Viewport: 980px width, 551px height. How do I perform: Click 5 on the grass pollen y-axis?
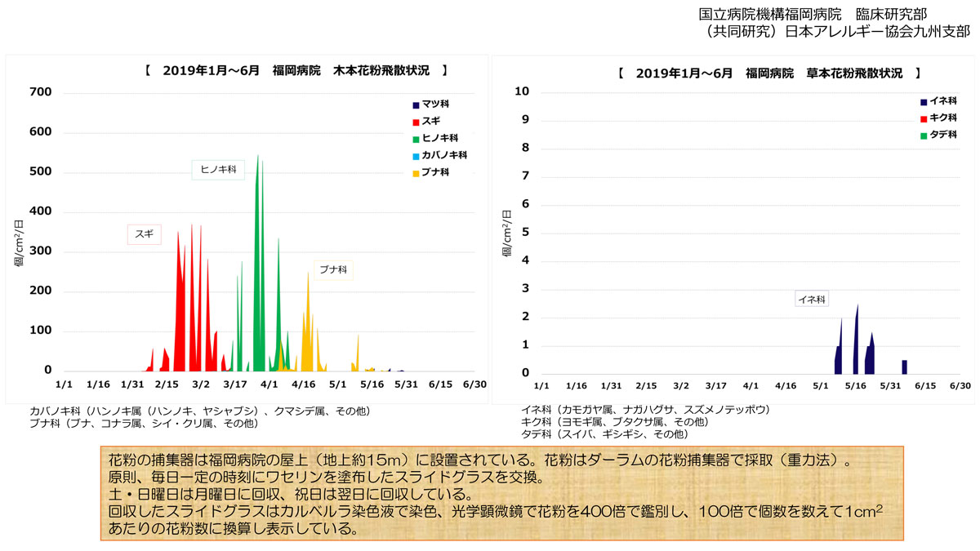pos(527,233)
